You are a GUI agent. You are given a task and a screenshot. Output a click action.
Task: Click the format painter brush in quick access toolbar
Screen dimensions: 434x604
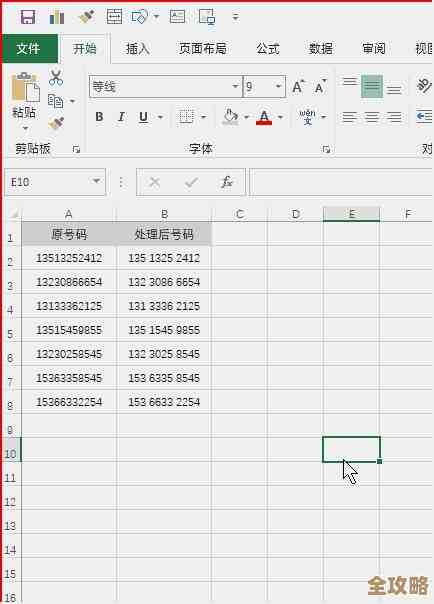[86, 17]
